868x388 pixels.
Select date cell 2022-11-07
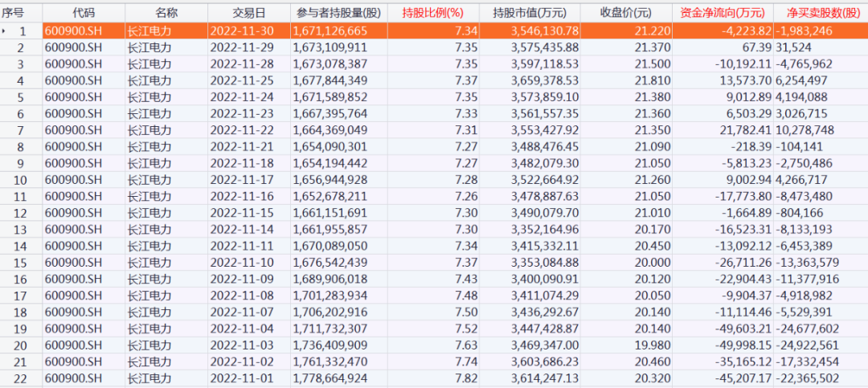(242, 312)
